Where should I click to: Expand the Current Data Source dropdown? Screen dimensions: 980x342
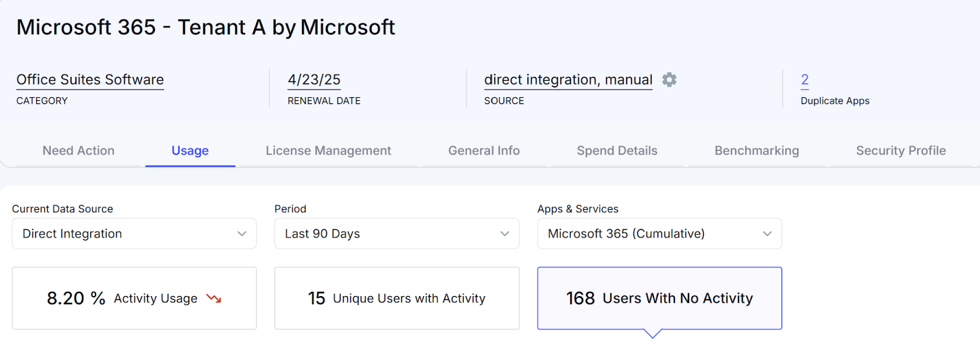pos(134,234)
